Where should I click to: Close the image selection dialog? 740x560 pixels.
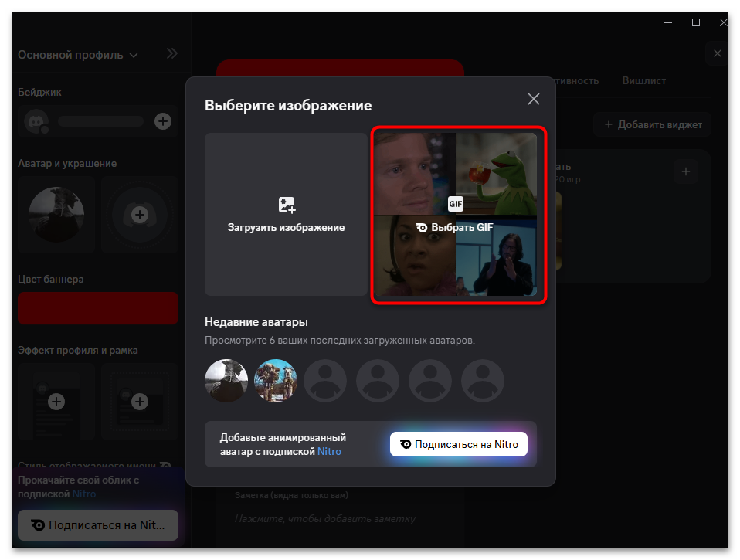(533, 99)
